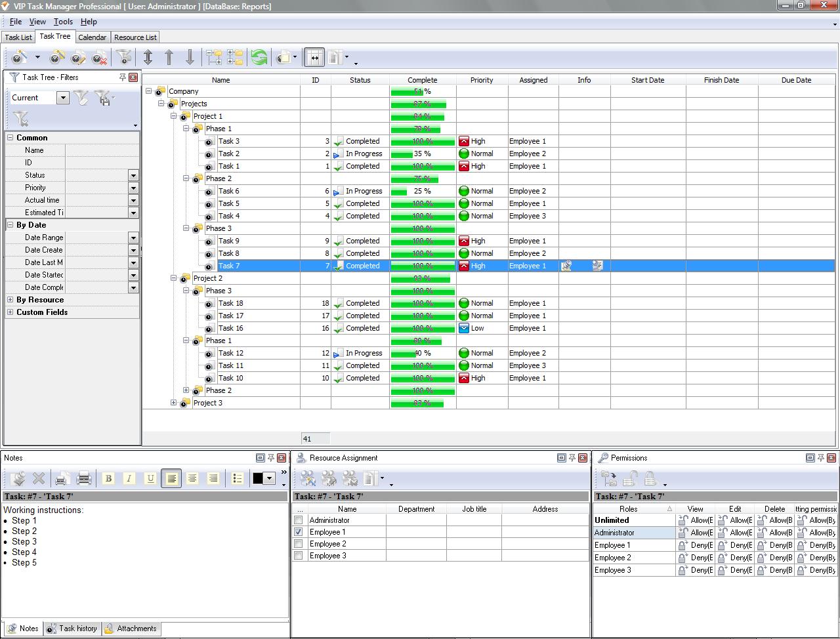Select the Task 12 row in tree
The width and height of the screenshot is (840, 639).
pyautogui.click(x=230, y=353)
